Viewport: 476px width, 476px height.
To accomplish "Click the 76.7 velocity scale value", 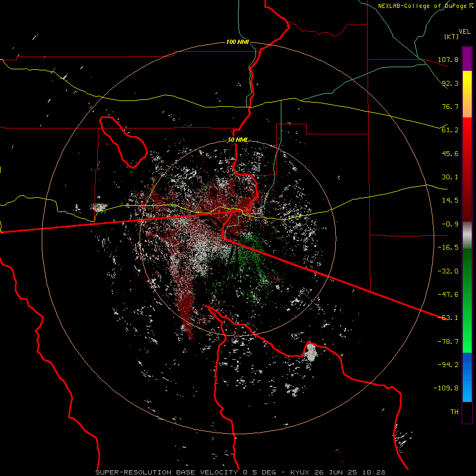I will point(450,106).
